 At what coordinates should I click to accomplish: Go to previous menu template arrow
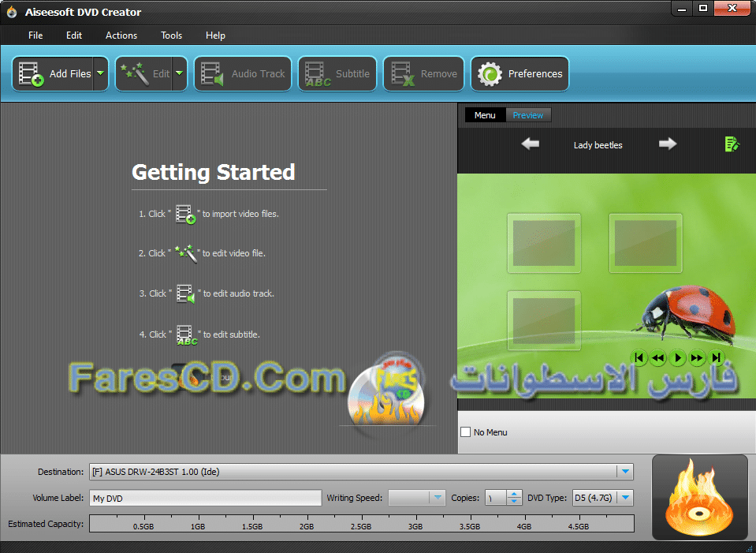531,144
